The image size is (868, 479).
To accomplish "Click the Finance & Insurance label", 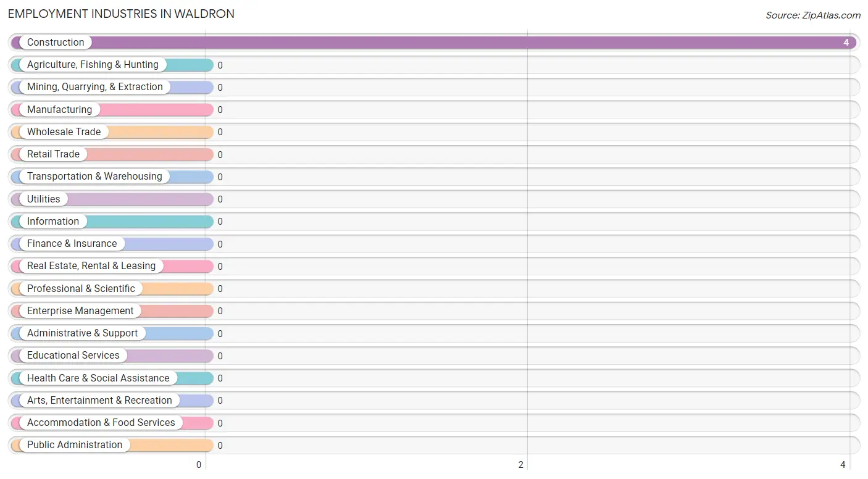I will [x=72, y=244].
